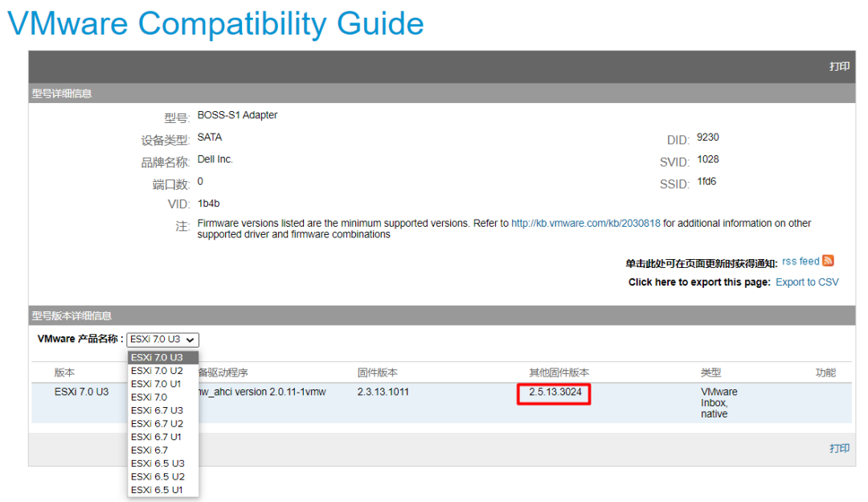Select ESXi 7.0 U2 option

[x=162, y=371]
